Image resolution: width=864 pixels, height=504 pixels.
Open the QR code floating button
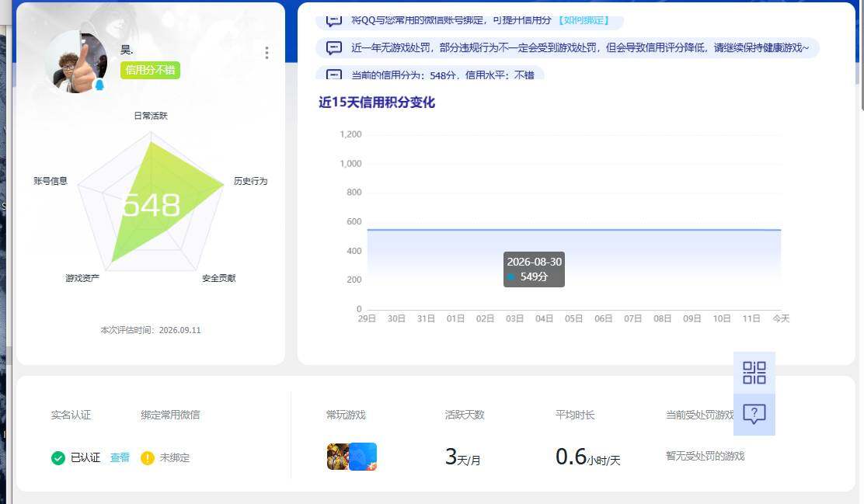[754, 373]
